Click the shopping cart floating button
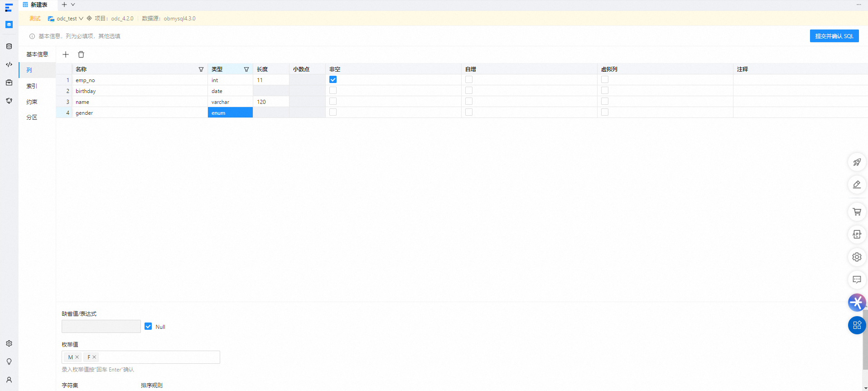The height and width of the screenshot is (391, 868). coord(857,212)
